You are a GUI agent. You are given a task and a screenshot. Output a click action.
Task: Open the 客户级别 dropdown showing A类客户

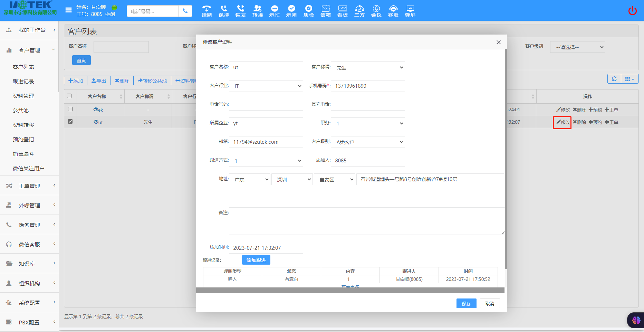pos(367,142)
